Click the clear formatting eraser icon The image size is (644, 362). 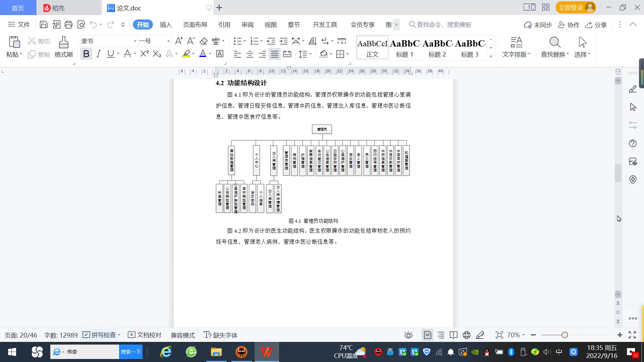(204, 41)
